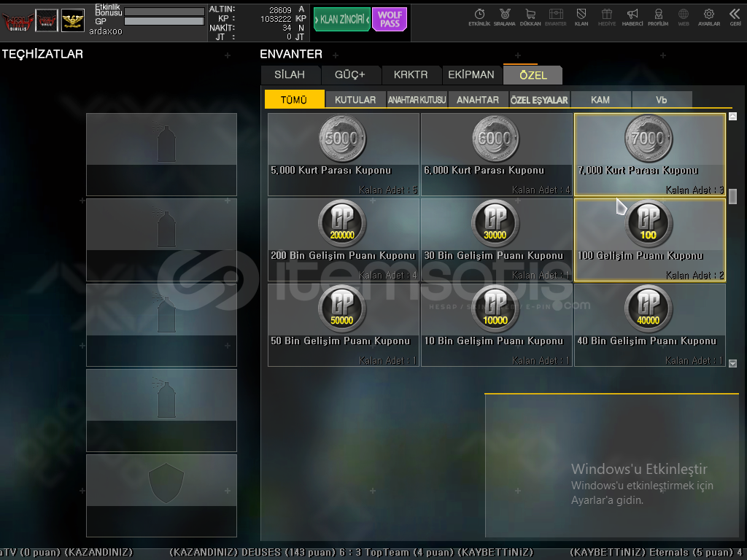747x560 pixels.
Task: Select the ANAHTAR KUTUSU filter tab
Action: [x=417, y=100]
